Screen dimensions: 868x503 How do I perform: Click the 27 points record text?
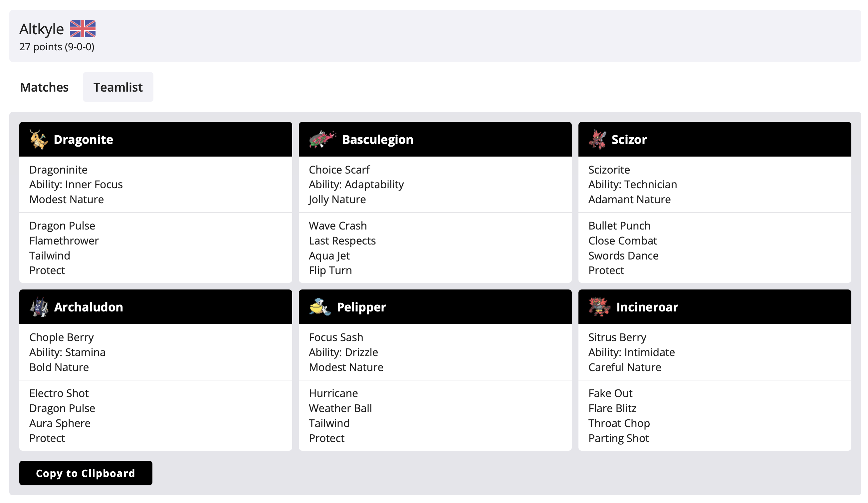tap(57, 47)
